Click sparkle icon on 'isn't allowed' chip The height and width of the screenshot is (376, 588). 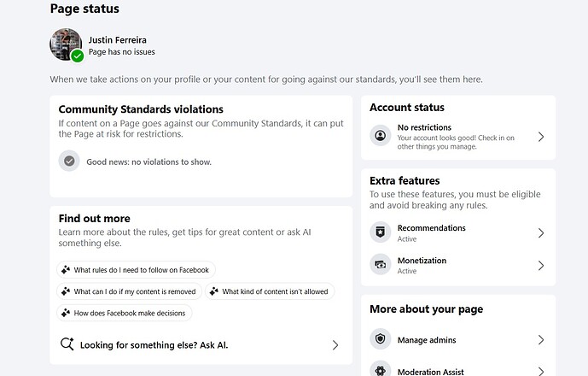tap(213, 291)
